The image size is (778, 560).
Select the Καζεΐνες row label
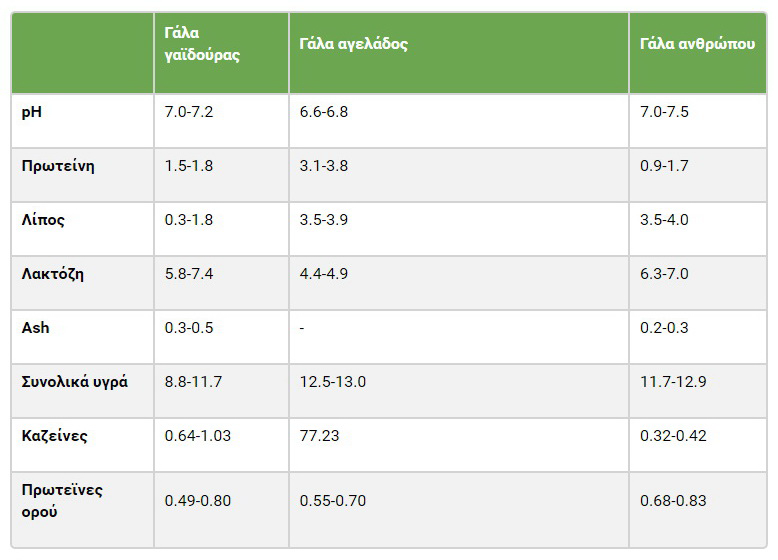[55, 436]
